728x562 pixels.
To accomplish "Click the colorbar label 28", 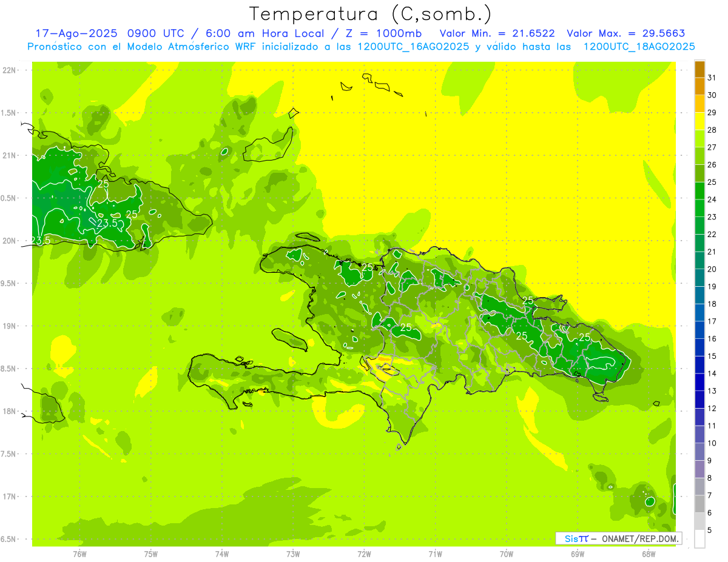I will (712, 130).
